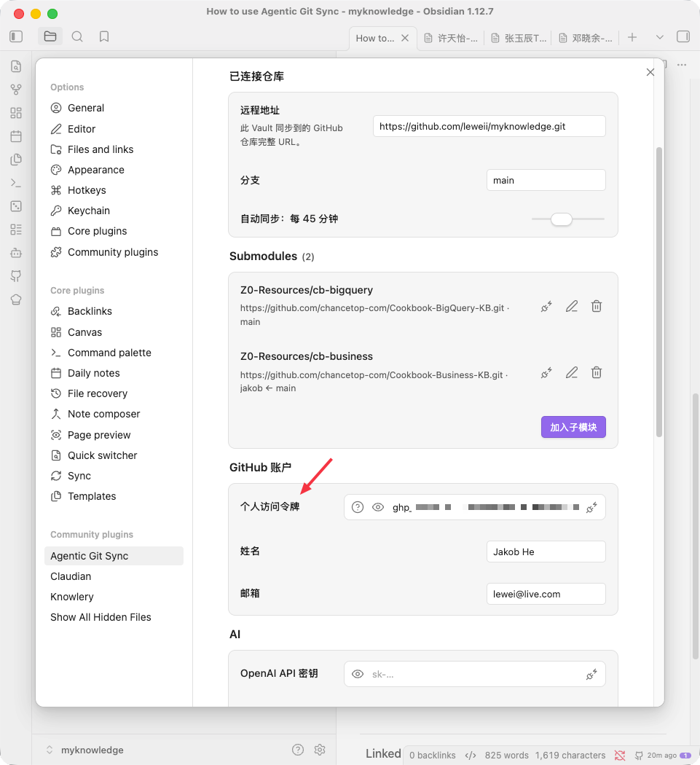Viewport: 700px width, 765px height.
Task: Open Keychain settings
Action: point(114,211)
